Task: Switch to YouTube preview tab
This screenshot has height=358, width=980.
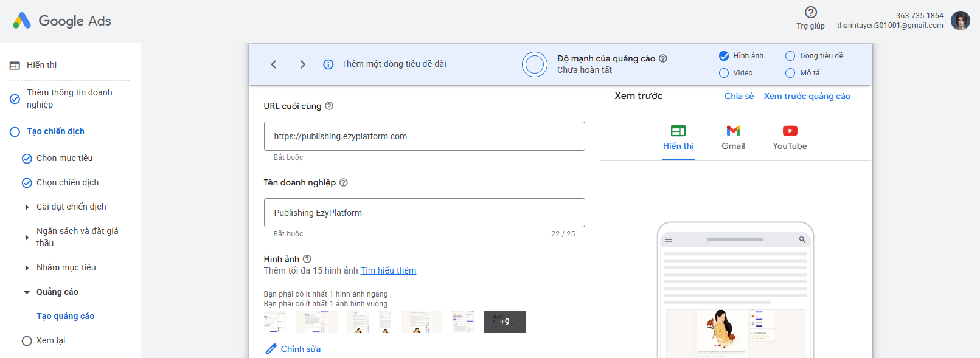Action: (790, 138)
